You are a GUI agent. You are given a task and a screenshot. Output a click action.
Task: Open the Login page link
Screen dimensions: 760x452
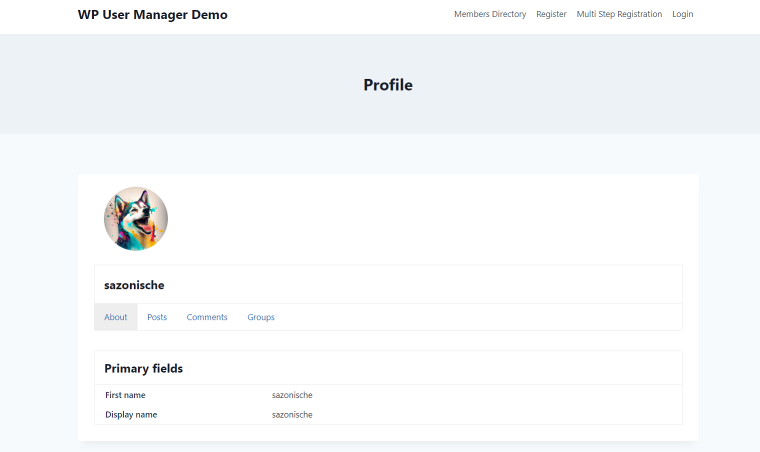pos(682,14)
